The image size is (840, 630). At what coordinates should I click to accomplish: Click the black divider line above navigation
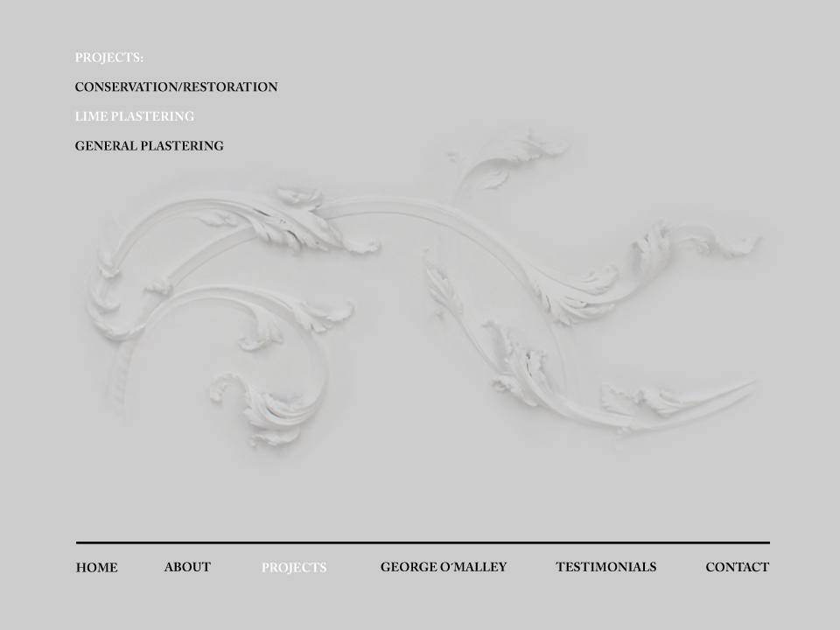[x=423, y=543]
